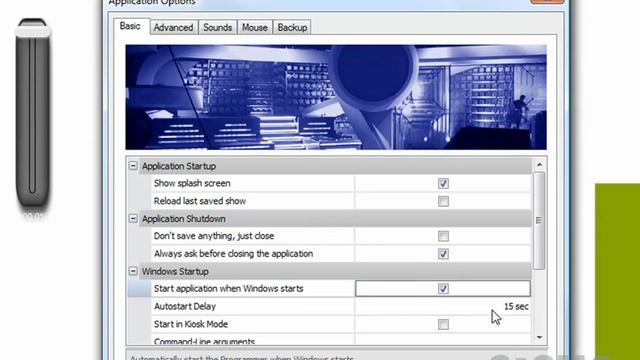Check Don't save anything, just close
Screen dimensions: 640x360
[443, 236]
